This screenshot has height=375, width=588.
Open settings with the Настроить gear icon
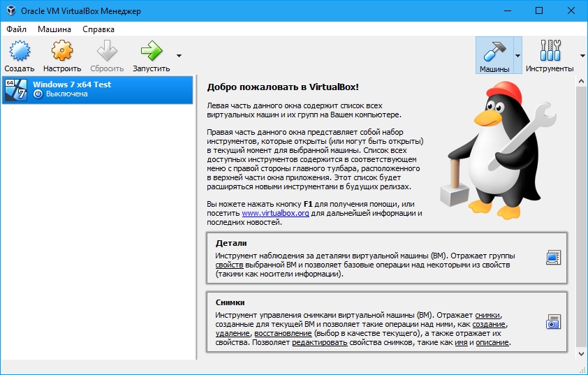coord(62,50)
